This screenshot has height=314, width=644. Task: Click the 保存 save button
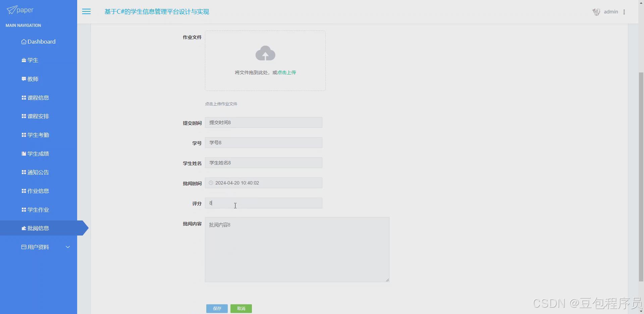217,308
